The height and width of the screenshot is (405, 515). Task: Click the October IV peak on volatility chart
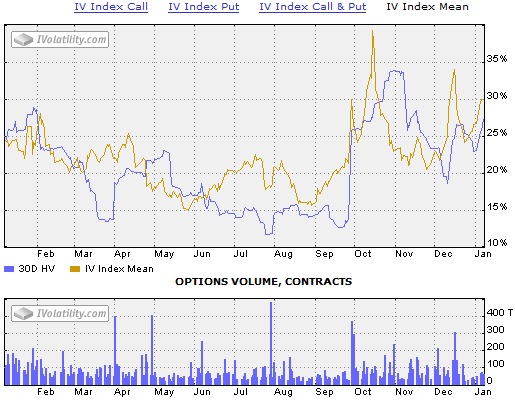[x=372, y=32]
